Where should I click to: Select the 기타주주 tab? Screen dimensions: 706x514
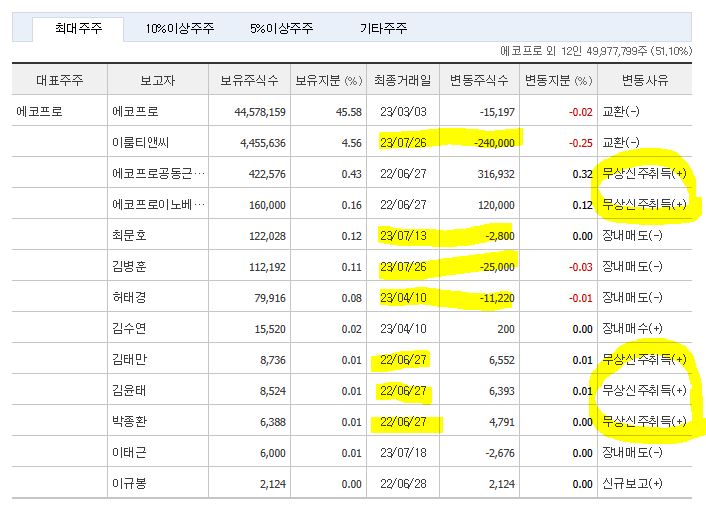[383, 29]
